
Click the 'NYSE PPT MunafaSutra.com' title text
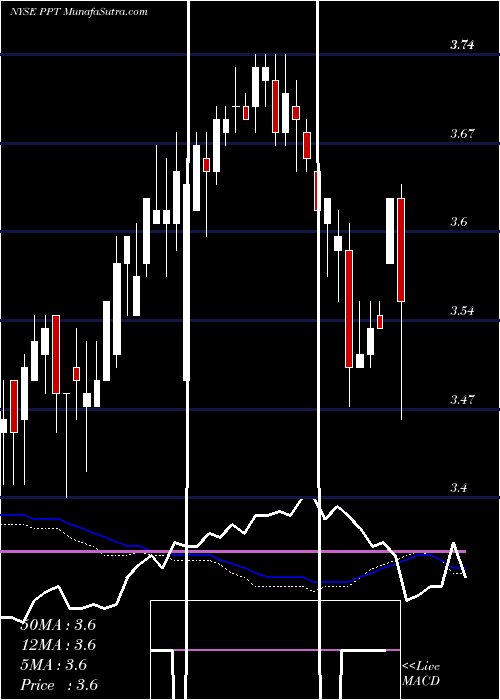pyautogui.click(x=79, y=12)
